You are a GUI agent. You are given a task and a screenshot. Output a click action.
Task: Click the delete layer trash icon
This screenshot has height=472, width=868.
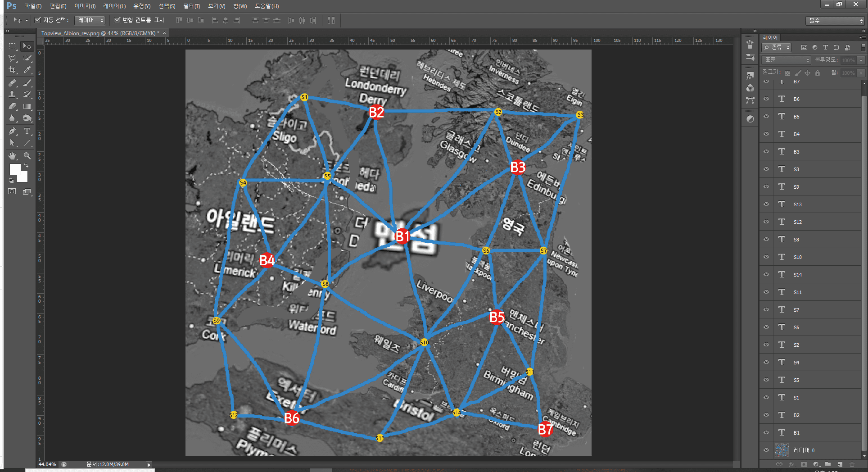coord(852,464)
